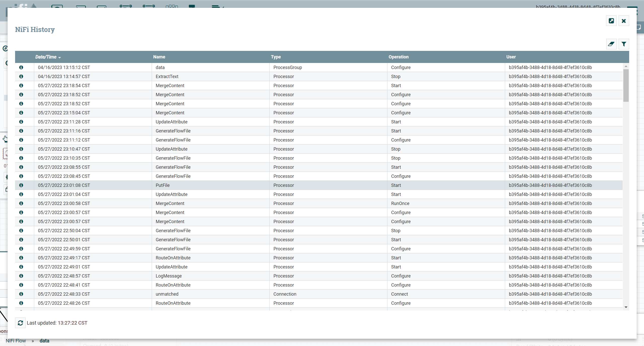
Task: Select the unmatched name cell
Action: [211, 294]
